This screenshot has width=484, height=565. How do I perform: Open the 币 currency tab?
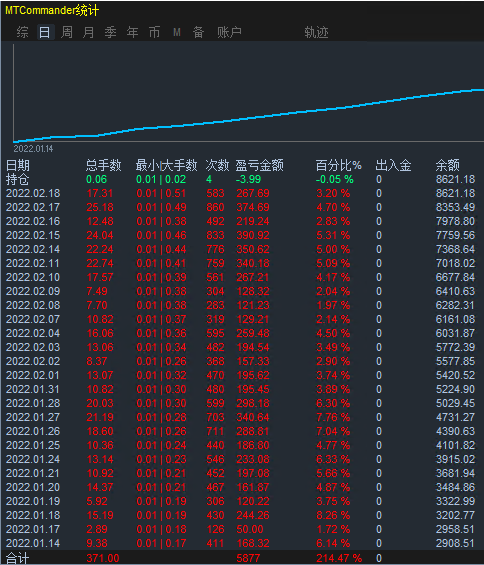pos(154,32)
